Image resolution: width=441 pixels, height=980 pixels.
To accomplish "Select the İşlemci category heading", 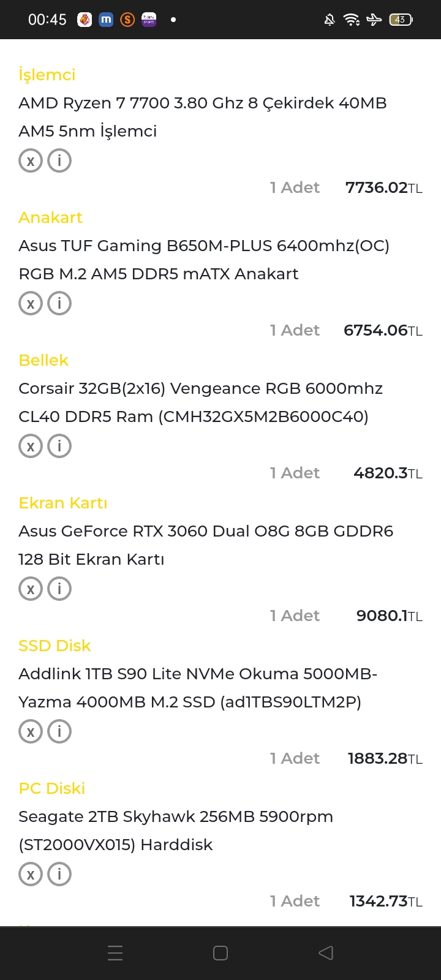I will coord(47,75).
